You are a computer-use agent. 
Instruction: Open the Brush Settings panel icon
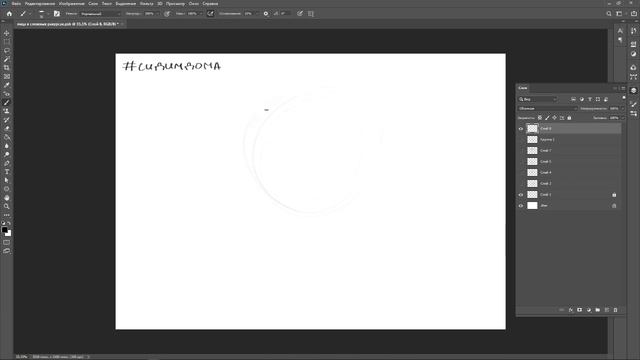[57, 13]
